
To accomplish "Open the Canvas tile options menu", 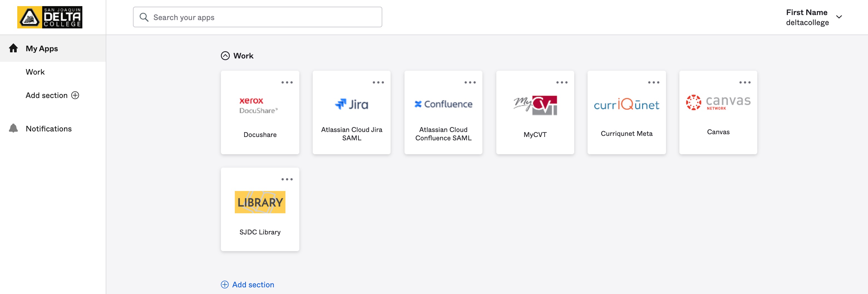I will 745,82.
